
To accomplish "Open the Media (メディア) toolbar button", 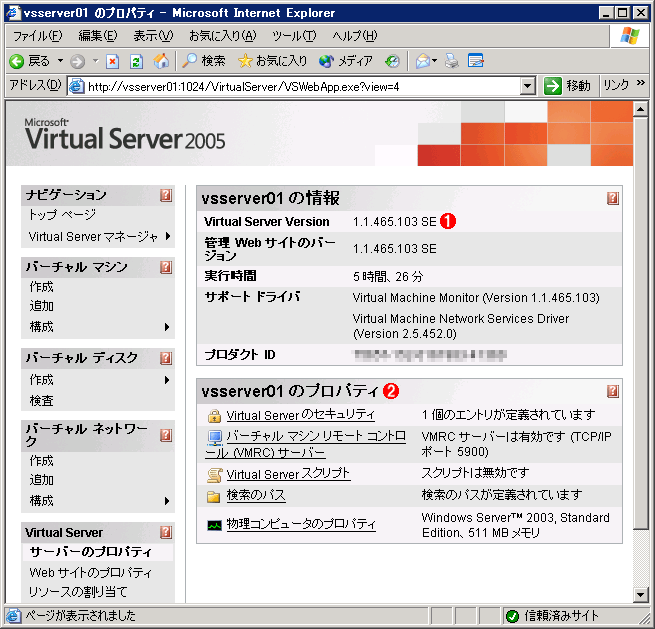I will [x=345, y=61].
